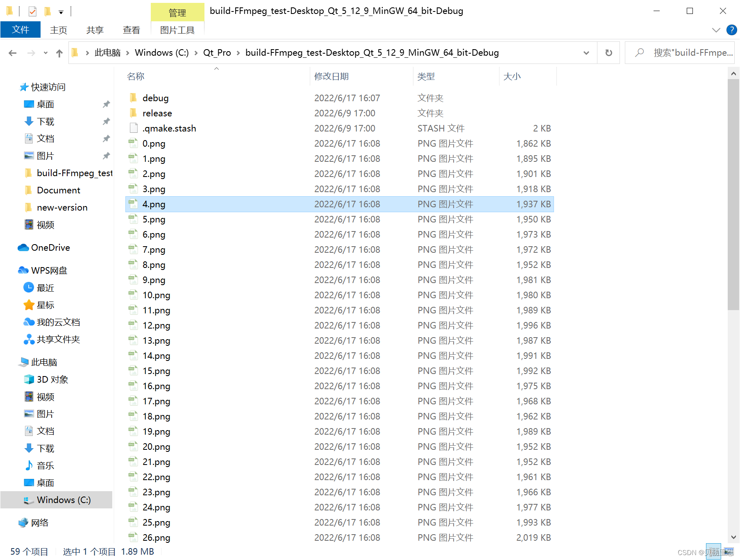Click the New folder quick access icon

tap(48, 11)
